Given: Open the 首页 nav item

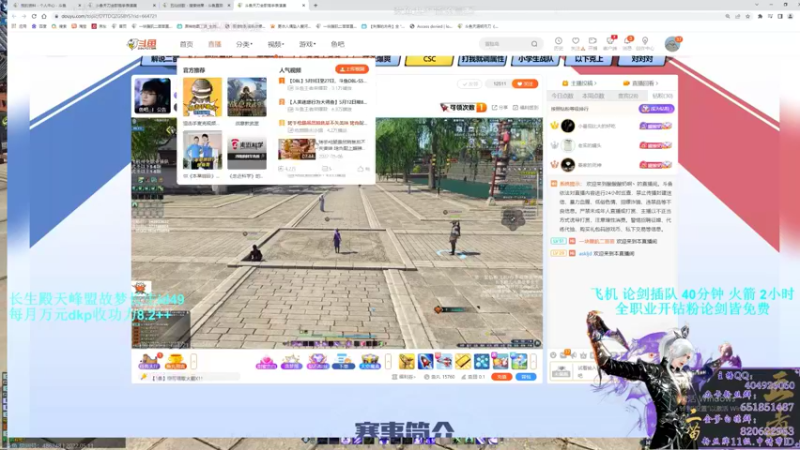Looking at the screenshot, I should click(x=186, y=44).
